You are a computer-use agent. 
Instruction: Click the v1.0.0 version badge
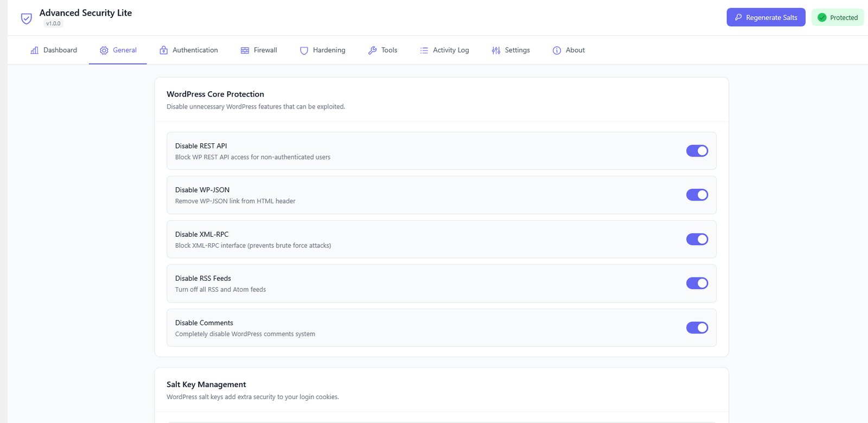[x=53, y=24]
